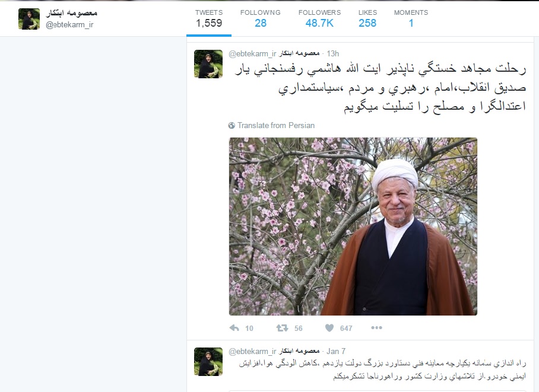
Task: Open the Following 28 tab
Action: (x=261, y=19)
